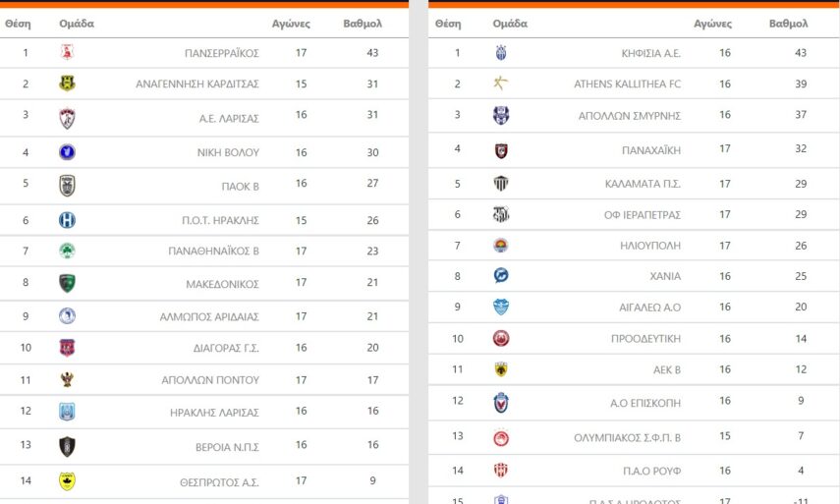Click the left table Ομάδα column header
This screenshot has width=840, height=504.
[x=77, y=24]
